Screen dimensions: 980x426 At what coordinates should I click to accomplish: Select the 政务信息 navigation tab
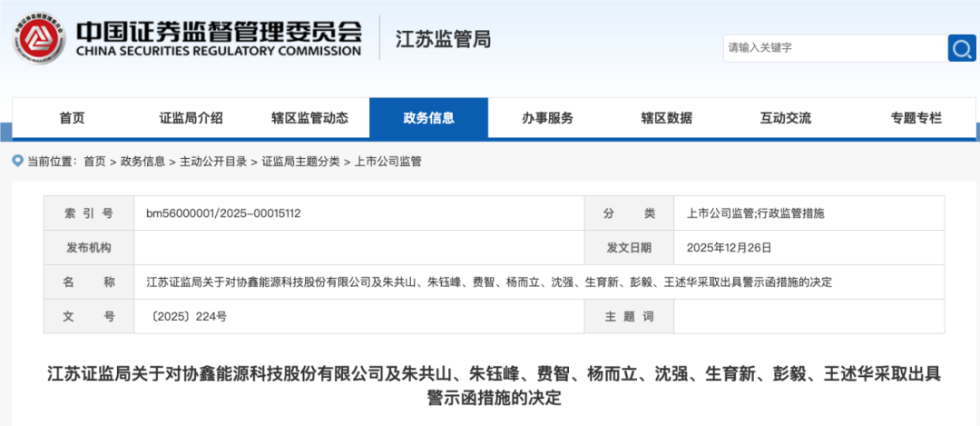(428, 117)
